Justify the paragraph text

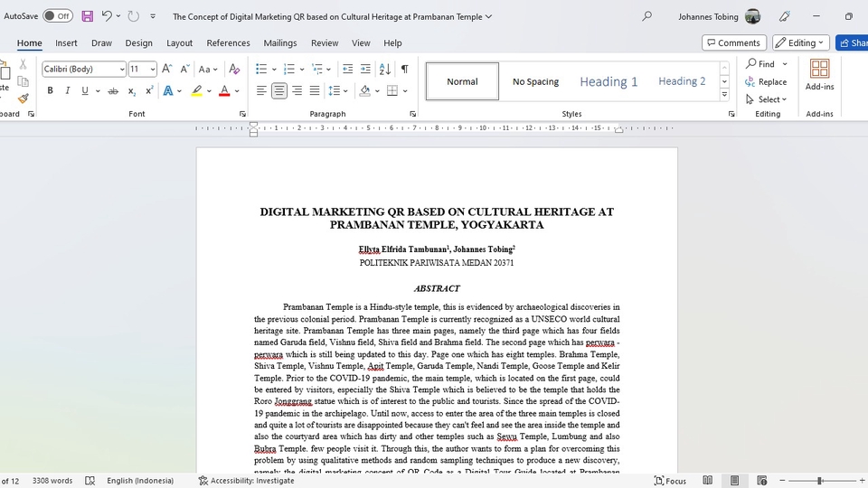click(315, 90)
